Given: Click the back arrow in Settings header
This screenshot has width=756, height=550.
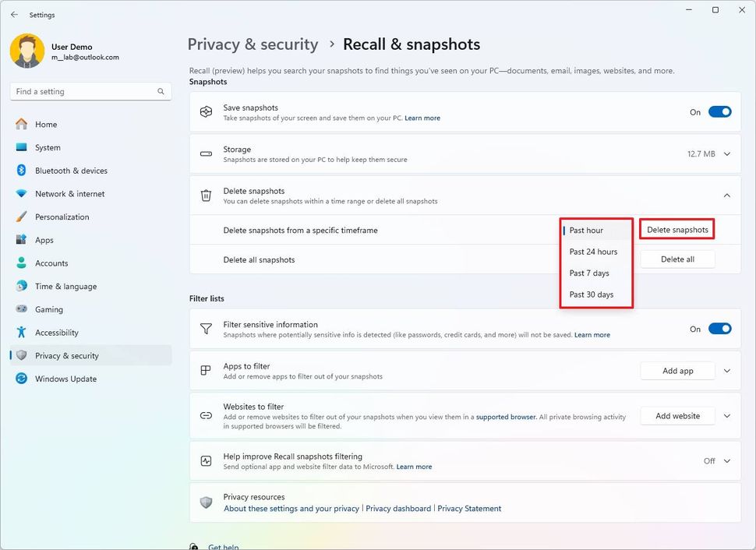Looking at the screenshot, I should [14, 15].
